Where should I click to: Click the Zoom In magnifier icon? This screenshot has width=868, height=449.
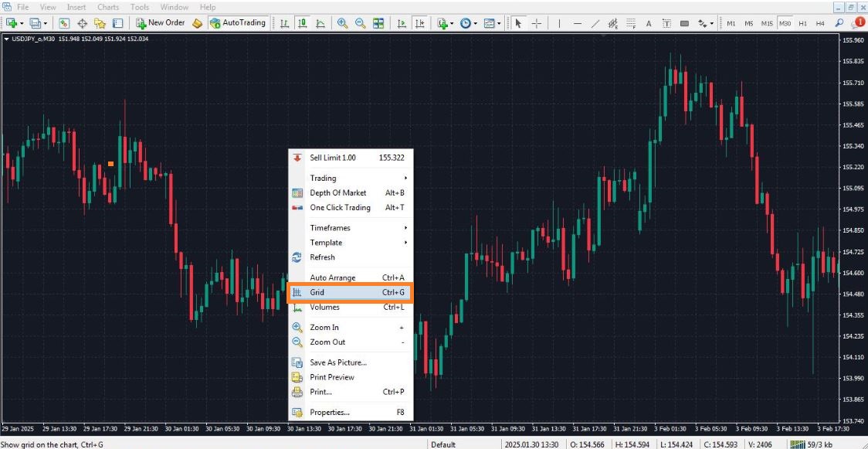coord(342,23)
